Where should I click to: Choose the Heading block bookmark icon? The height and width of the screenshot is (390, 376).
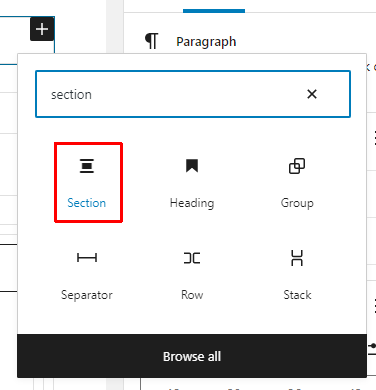pos(192,166)
